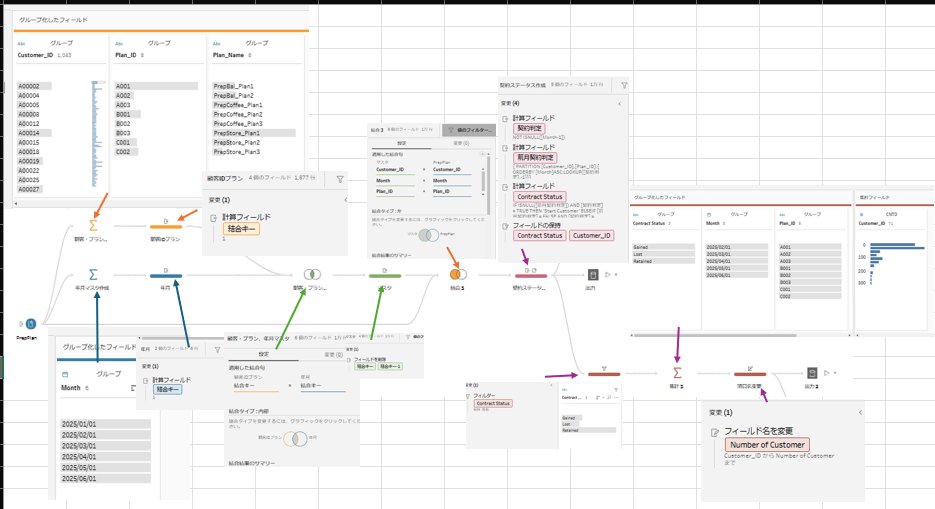
Task: Click the Venn diagram in 結合 join settings
Action: pyautogui.click(x=428, y=235)
